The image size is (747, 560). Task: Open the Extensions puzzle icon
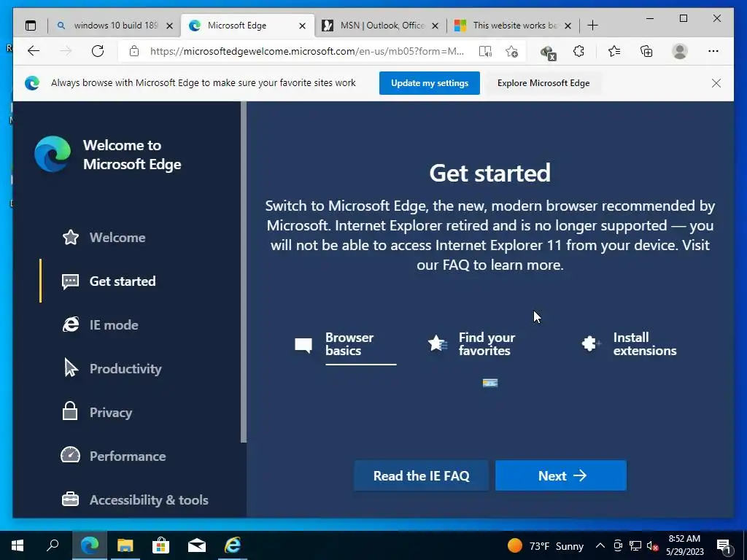point(578,51)
